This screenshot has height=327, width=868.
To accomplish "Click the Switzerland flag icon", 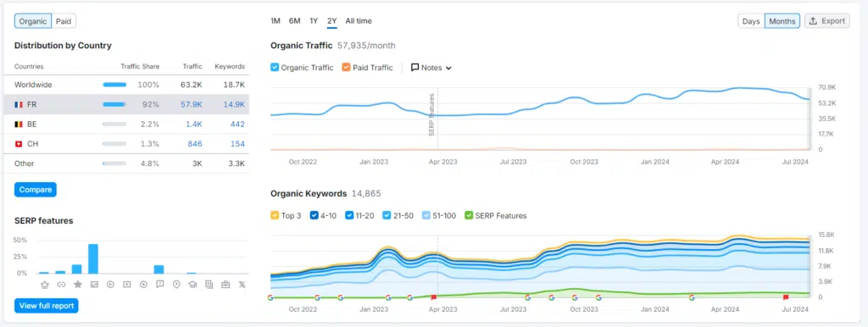I will pos(19,144).
